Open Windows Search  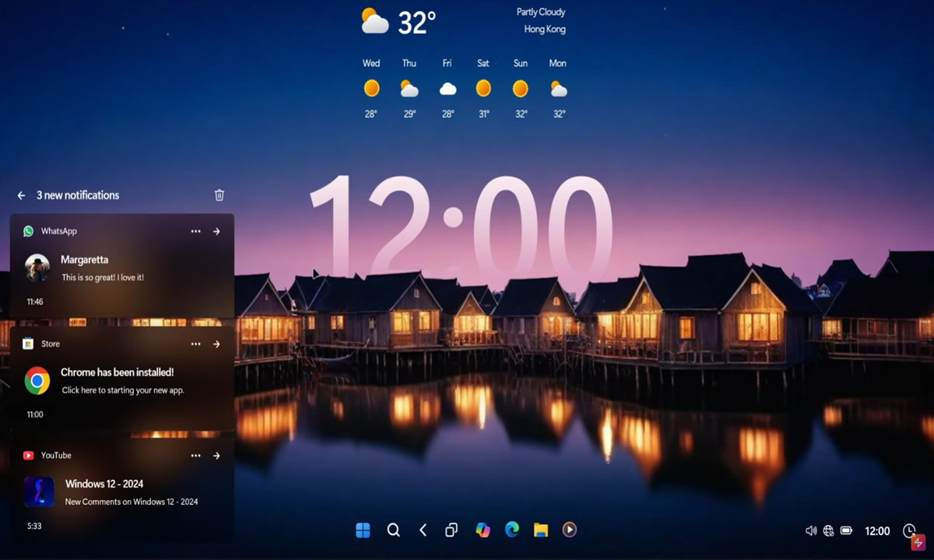(x=393, y=530)
